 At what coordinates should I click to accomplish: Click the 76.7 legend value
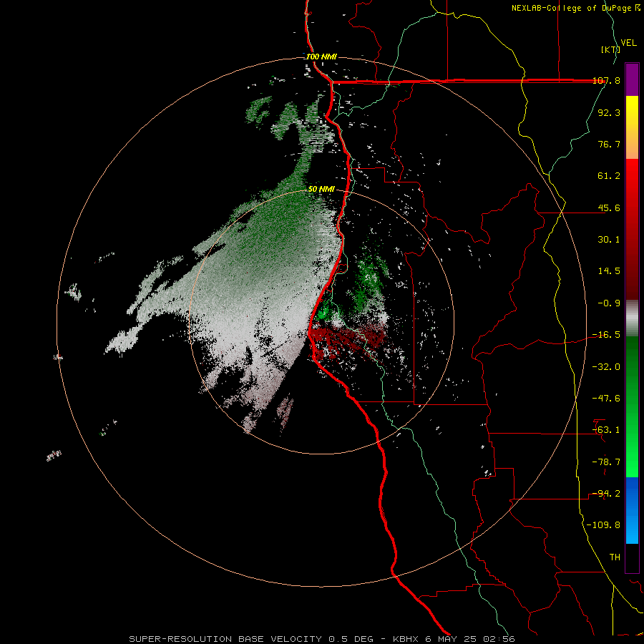[x=609, y=144]
